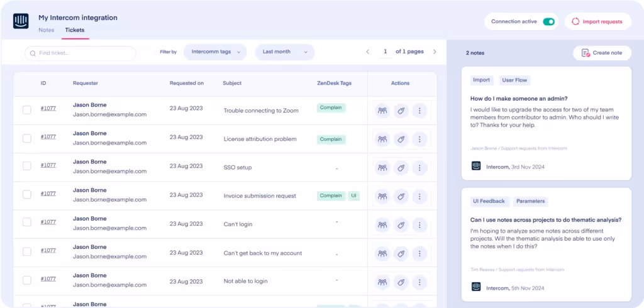Viewport: 644px width, 308px height.
Task: Click Intercom icon on the 5th Nov 2024 note
Action: coord(476,287)
